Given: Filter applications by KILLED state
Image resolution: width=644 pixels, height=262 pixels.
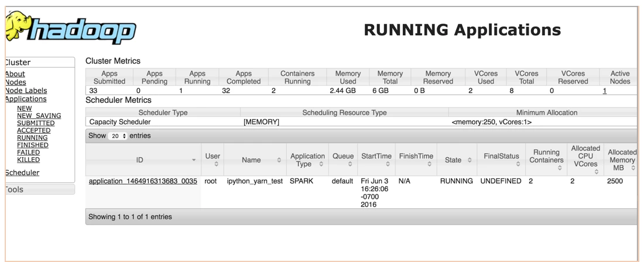Looking at the screenshot, I should point(28,160).
